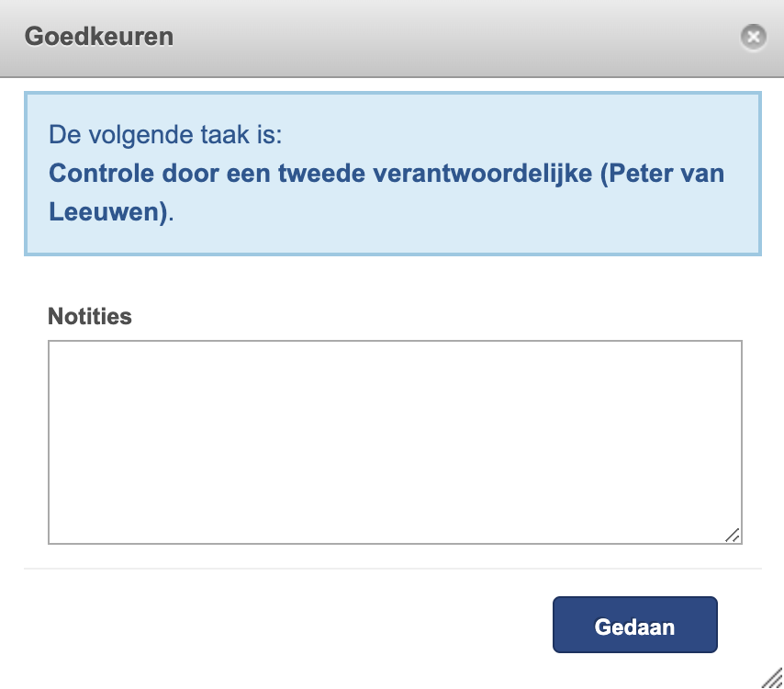Place cursor in the empty notes box
This screenshot has width=784, height=689.
coord(395,442)
